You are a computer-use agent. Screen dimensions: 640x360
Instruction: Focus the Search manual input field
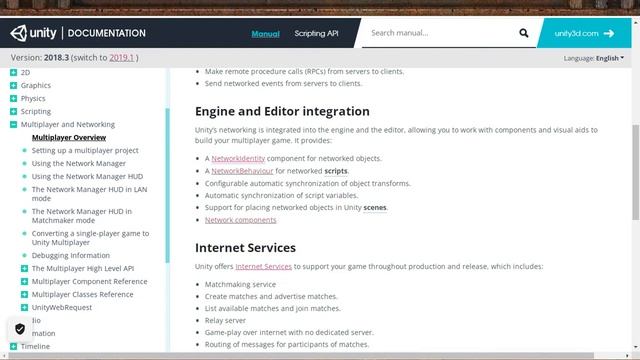[441, 33]
